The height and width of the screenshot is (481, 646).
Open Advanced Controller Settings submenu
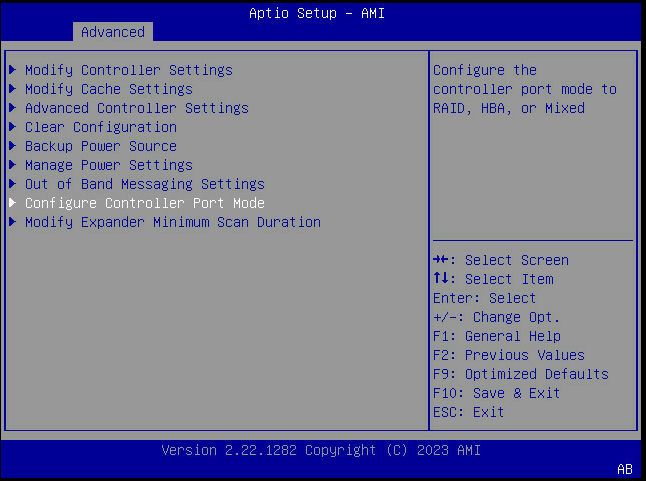[x=136, y=108]
